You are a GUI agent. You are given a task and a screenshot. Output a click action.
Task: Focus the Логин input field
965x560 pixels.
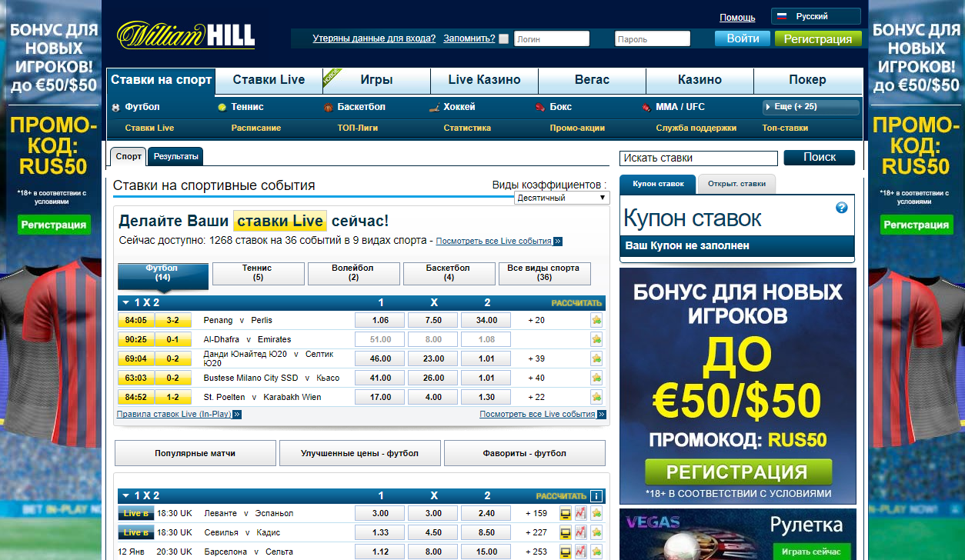click(x=552, y=38)
